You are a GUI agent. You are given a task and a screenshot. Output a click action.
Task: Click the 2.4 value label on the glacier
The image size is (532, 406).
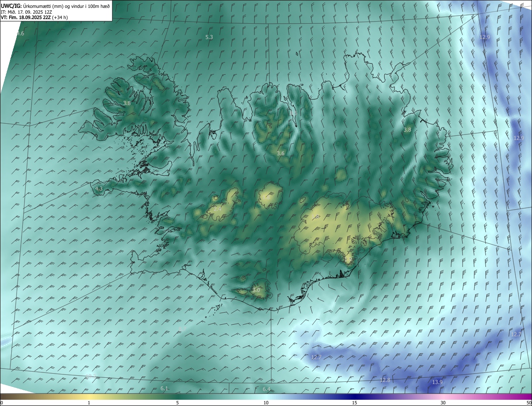(217, 209)
